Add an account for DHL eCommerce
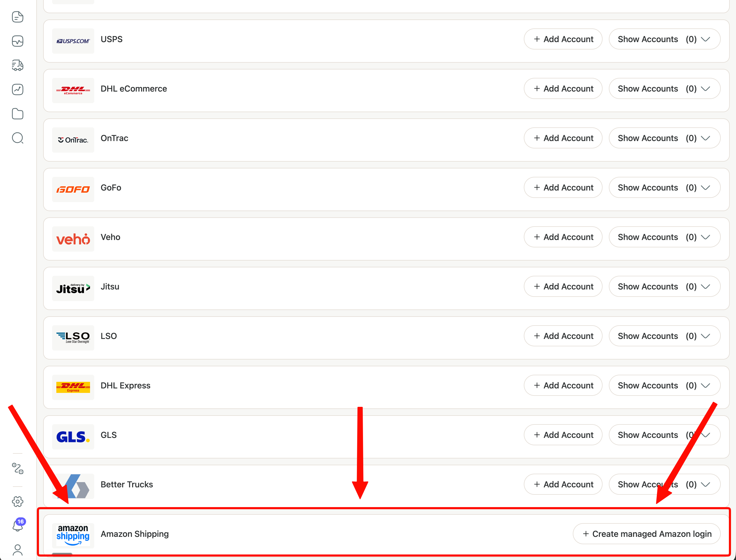Screen dimensions: 736x560 [x=563, y=89]
